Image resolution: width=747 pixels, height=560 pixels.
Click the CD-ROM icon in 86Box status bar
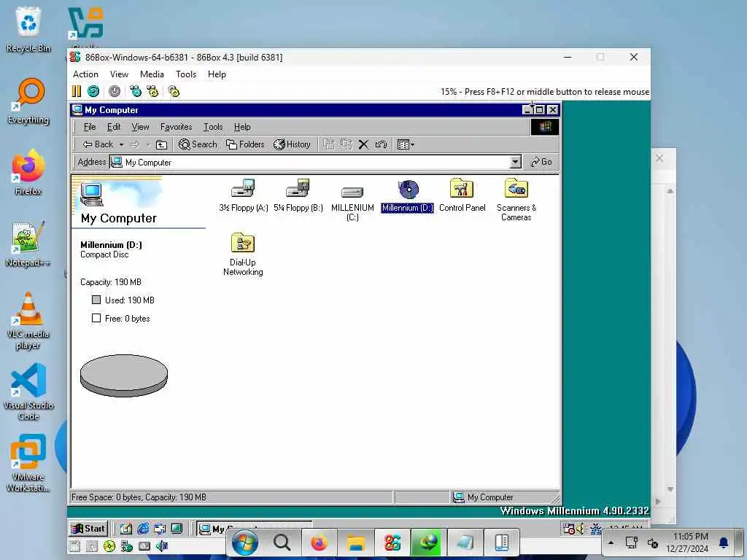109,546
